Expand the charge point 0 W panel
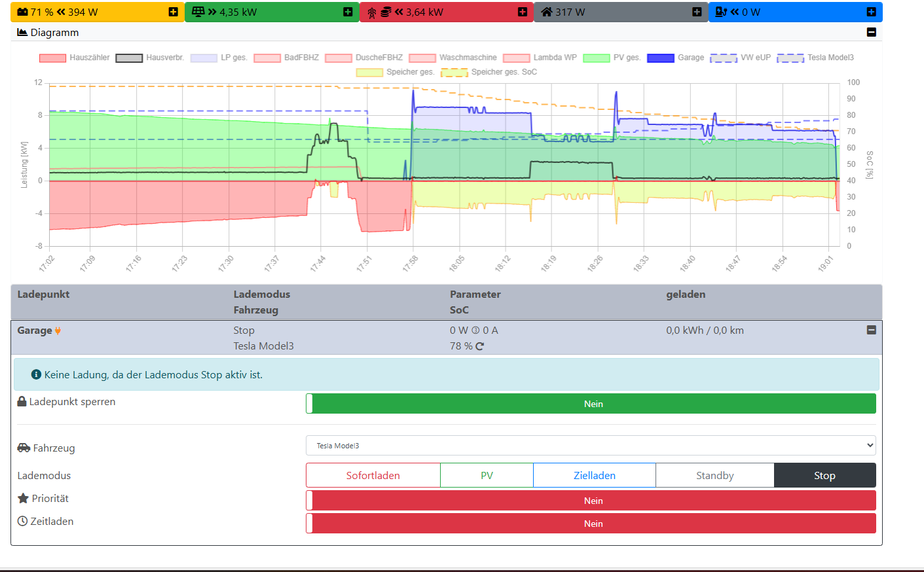Screen dimensions: 924x572 coord(871,12)
